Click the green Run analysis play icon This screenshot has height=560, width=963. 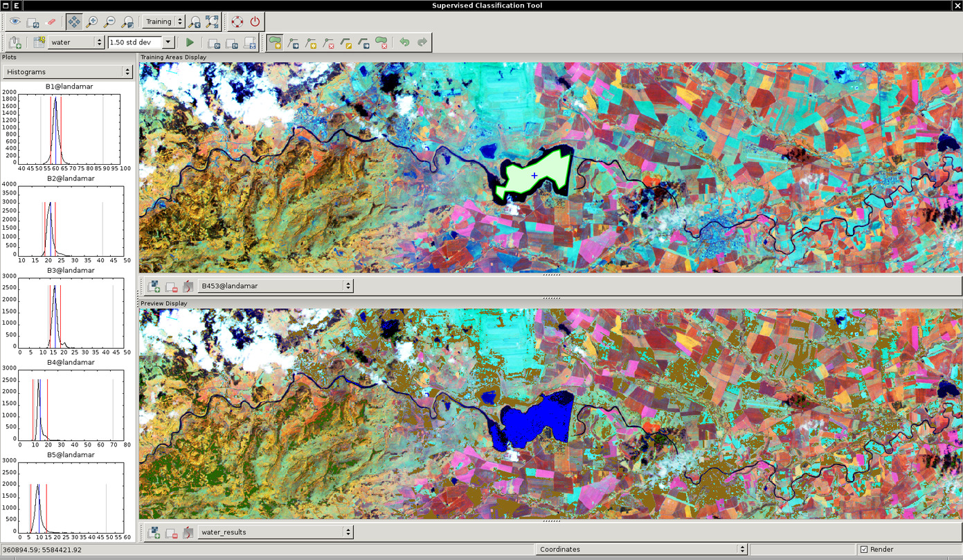[x=190, y=42]
